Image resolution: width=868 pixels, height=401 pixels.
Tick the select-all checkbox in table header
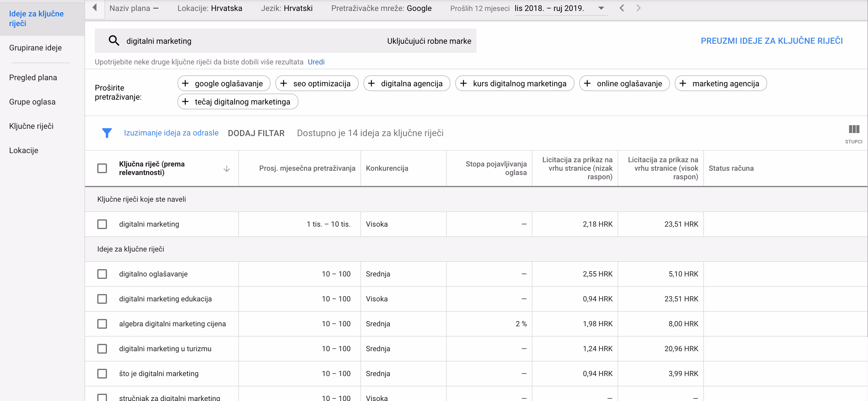tap(102, 168)
